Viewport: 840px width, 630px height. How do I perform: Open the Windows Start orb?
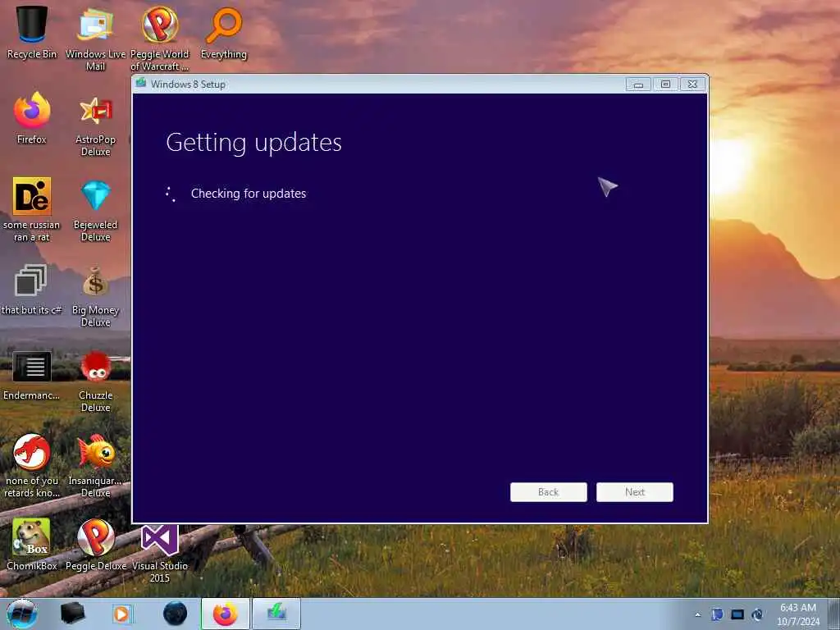(x=22, y=614)
